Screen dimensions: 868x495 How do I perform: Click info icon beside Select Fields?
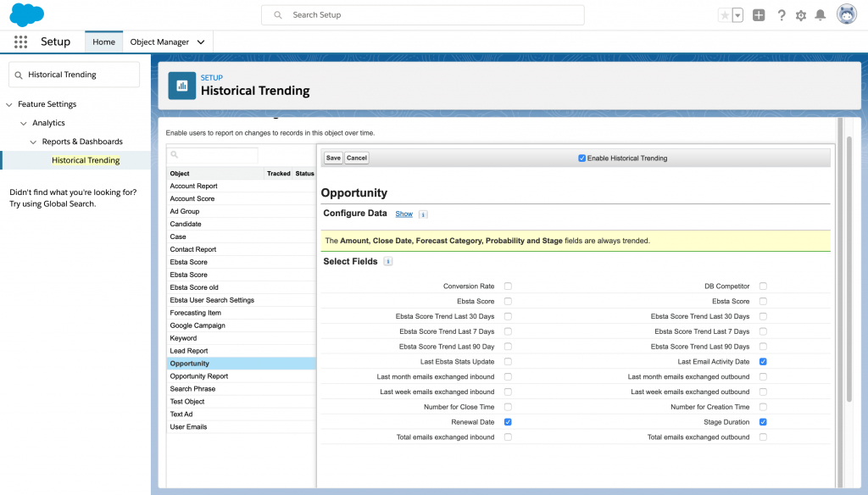pyautogui.click(x=388, y=262)
